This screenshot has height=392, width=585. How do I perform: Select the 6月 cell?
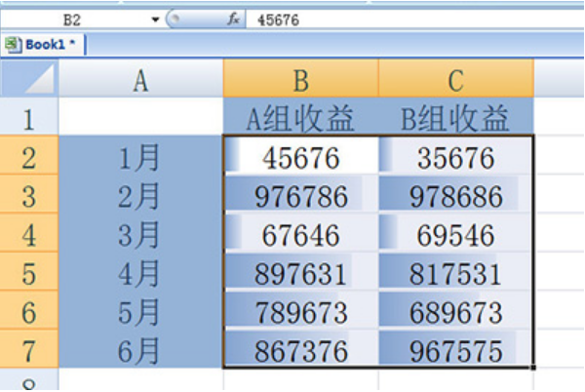[140, 349]
